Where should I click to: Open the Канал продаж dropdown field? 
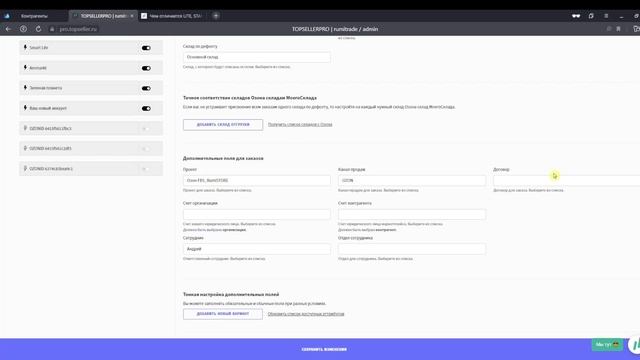click(x=412, y=180)
